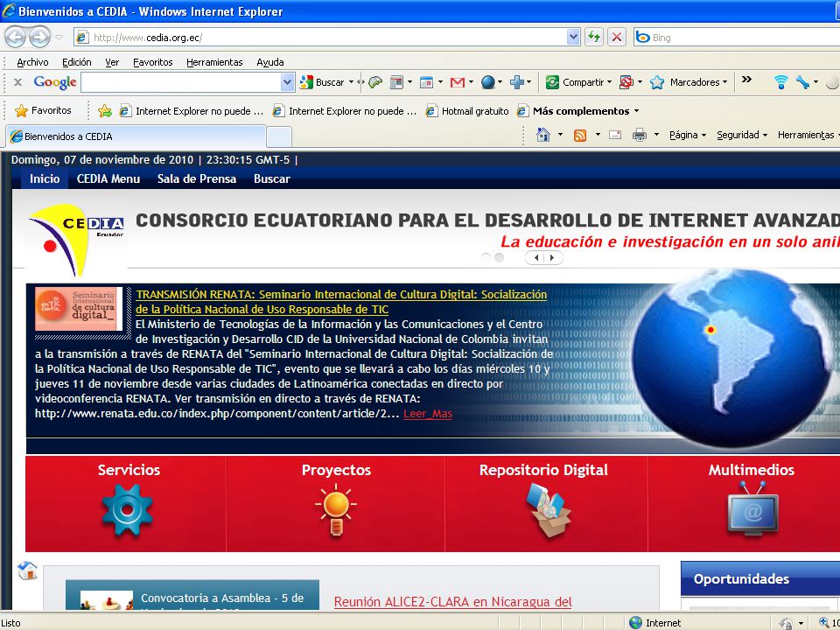
Task: Open the Gmail icon on Google Toolbar
Action: (457, 82)
